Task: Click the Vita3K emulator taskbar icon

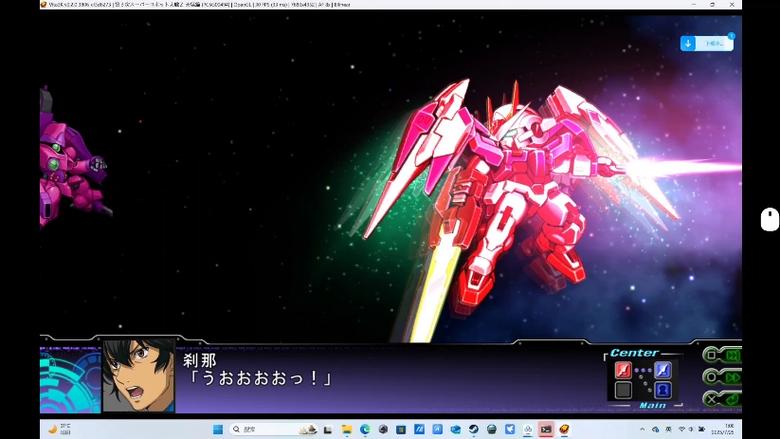Action: (x=564, y=430)
